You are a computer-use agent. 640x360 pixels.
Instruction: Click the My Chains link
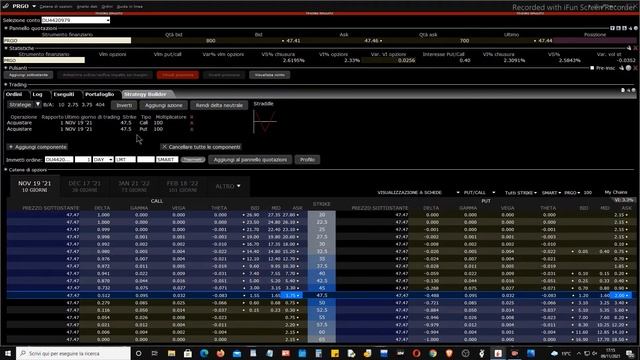616,192
